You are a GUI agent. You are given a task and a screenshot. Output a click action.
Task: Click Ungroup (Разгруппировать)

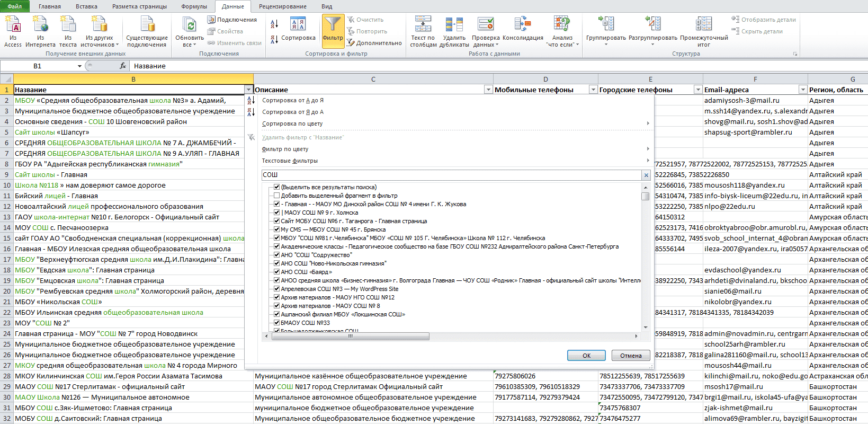click(652, 32)
